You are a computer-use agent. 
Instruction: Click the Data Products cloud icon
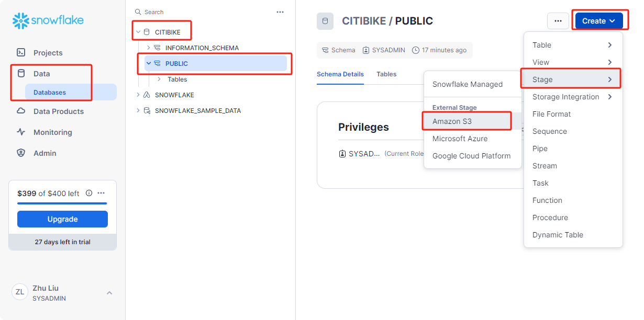click(x=21, y=111)
